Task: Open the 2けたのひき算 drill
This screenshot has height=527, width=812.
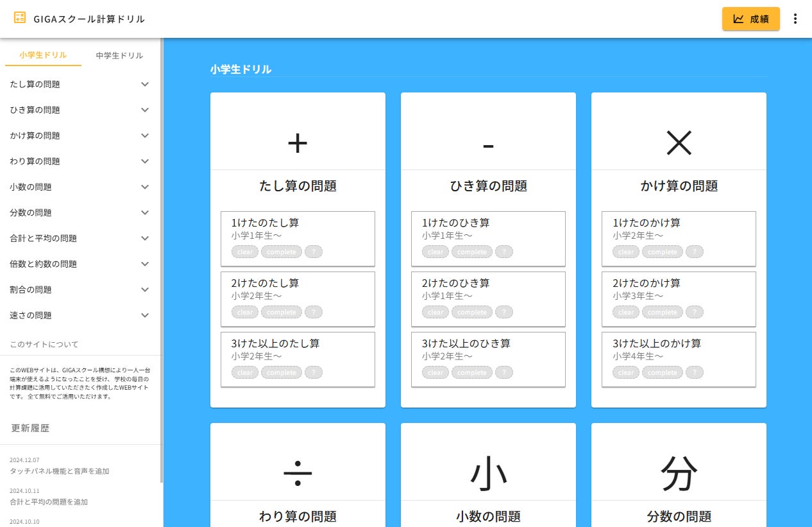Action: (x=488, y=298)
